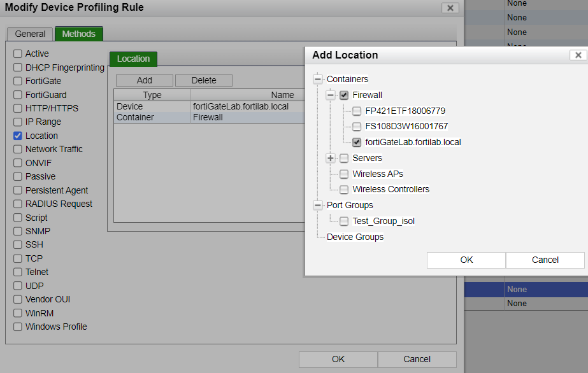Uncheck the Firewall container checkbox

(x=344, y=95)
